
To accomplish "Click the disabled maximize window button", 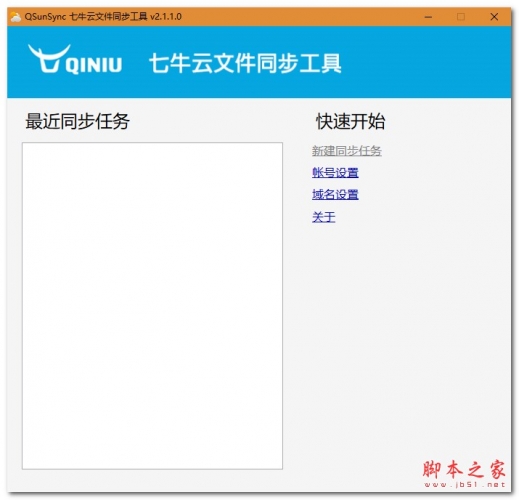I will tap(461, 17).
